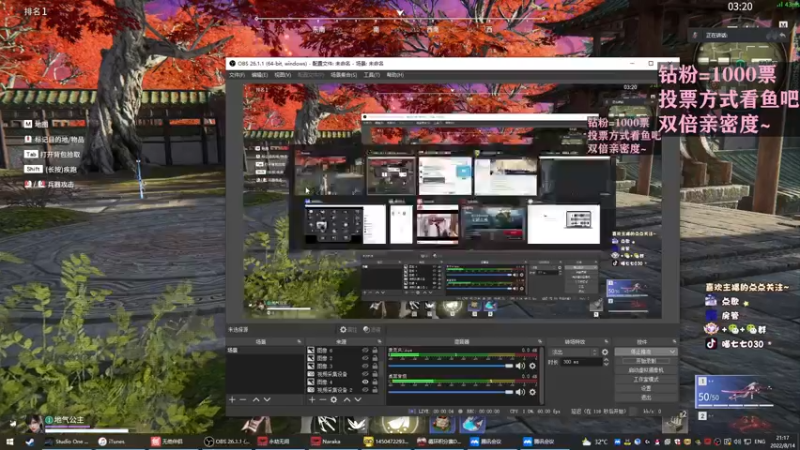Open the 文件(F) menu in OBS
Screen dimensions: 800x450
236,75
